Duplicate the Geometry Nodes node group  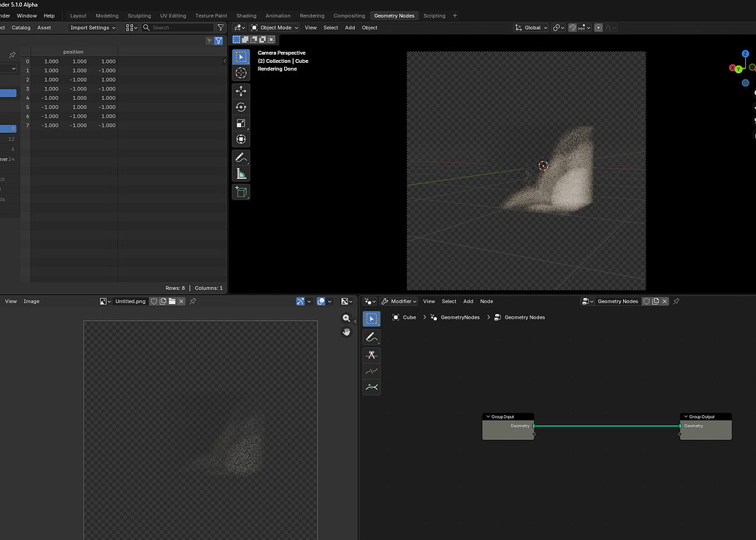[656, 301]
